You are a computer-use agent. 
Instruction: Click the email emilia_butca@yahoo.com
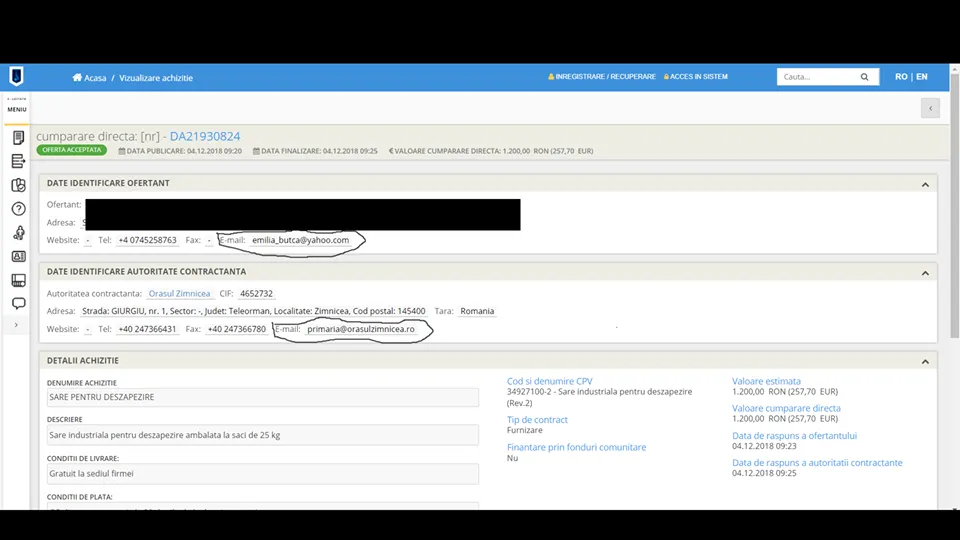[301, 240]
